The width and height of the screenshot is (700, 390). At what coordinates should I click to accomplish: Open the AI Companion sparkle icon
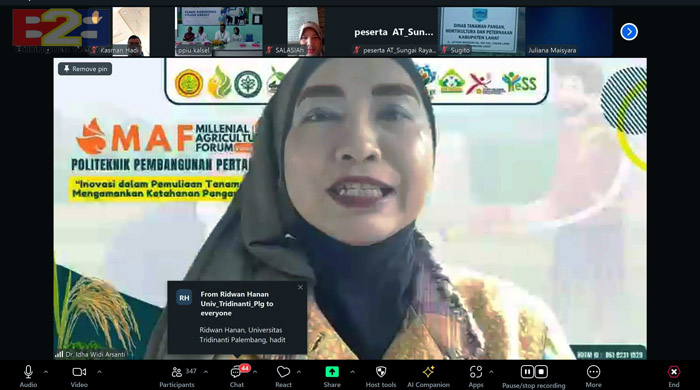point(428,372)
